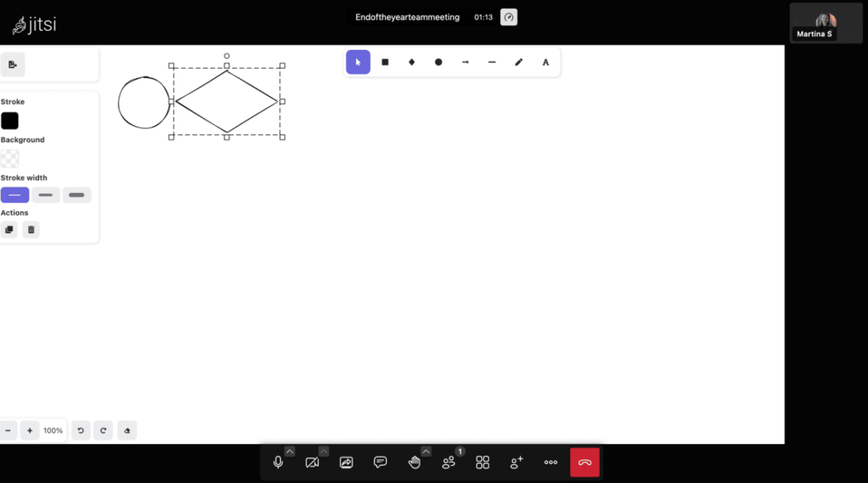Activate the text tool
The image size is (868, 483).
point(546,62)
